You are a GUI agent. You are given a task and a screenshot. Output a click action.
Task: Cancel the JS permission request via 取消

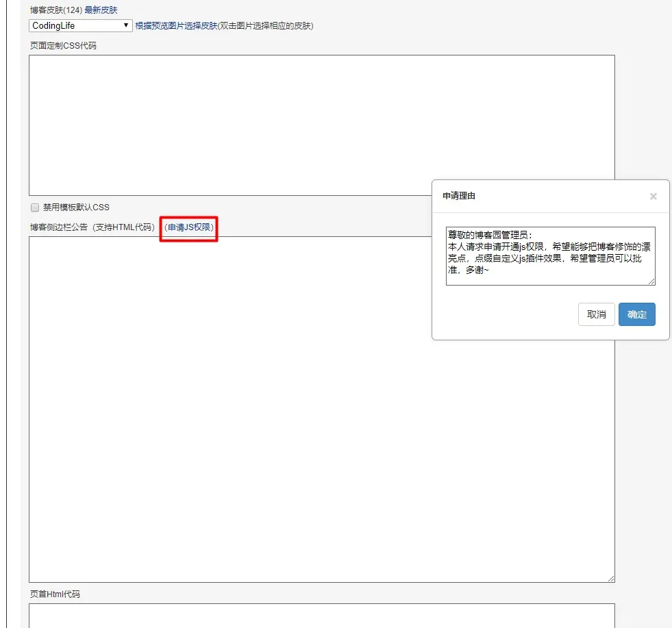[x=596, y=314]
